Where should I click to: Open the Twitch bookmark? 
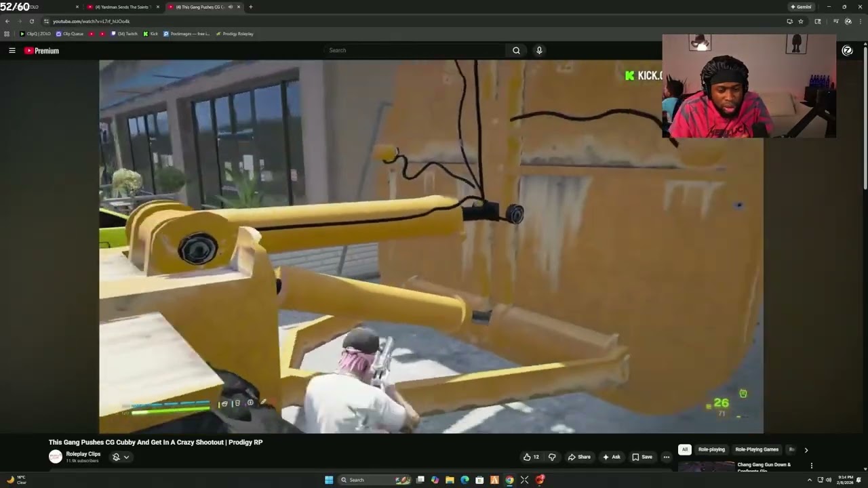pyautogui.click(x=125, y=34)
